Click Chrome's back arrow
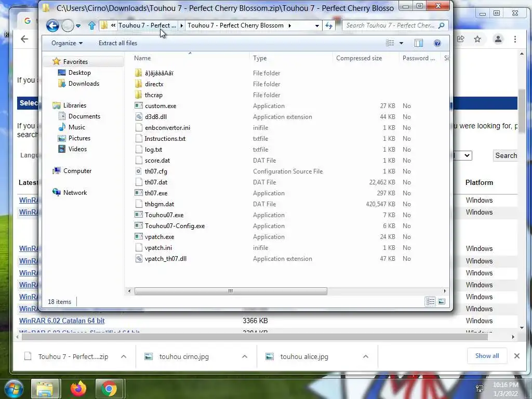Image resolution: width=532 pixels, height=399 pixels. [x=24, y=39]
